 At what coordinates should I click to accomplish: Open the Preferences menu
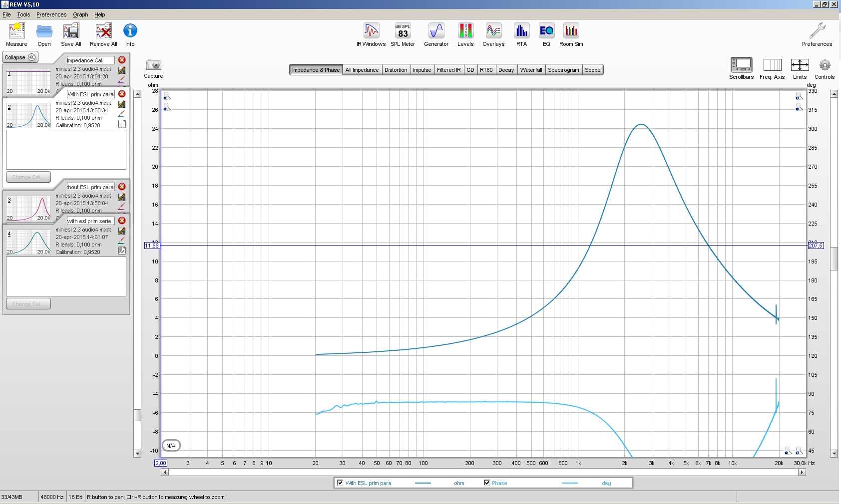pos(51,14)
